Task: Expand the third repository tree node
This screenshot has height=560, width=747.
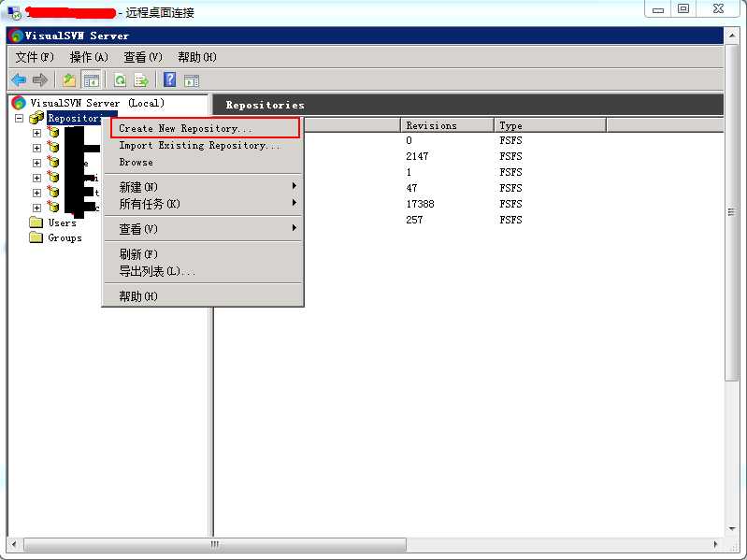Action: 36,163
